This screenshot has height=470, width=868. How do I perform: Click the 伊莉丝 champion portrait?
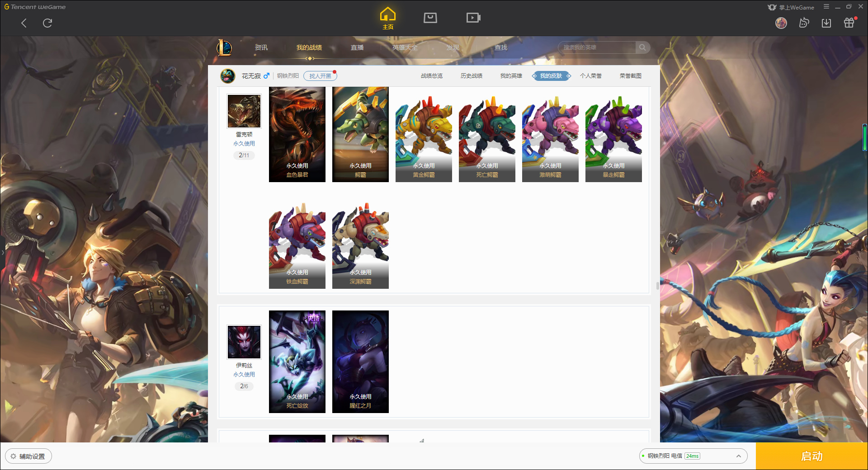point(244,342)
